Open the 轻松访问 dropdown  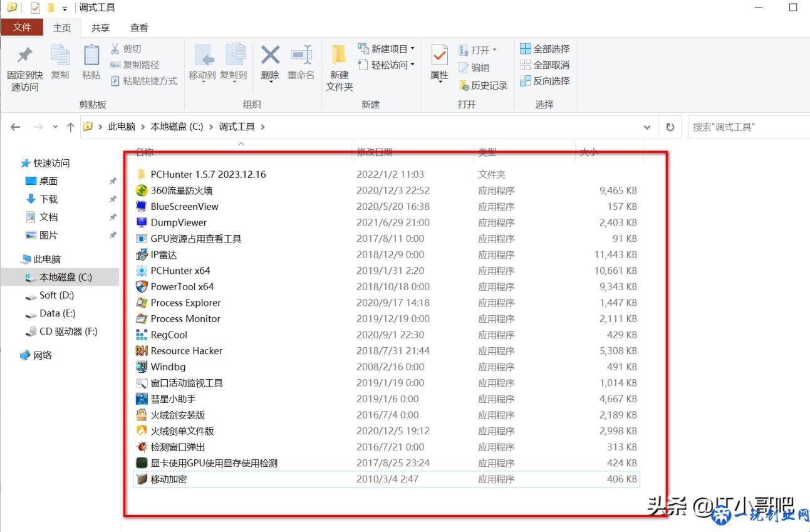pos(387,65)
